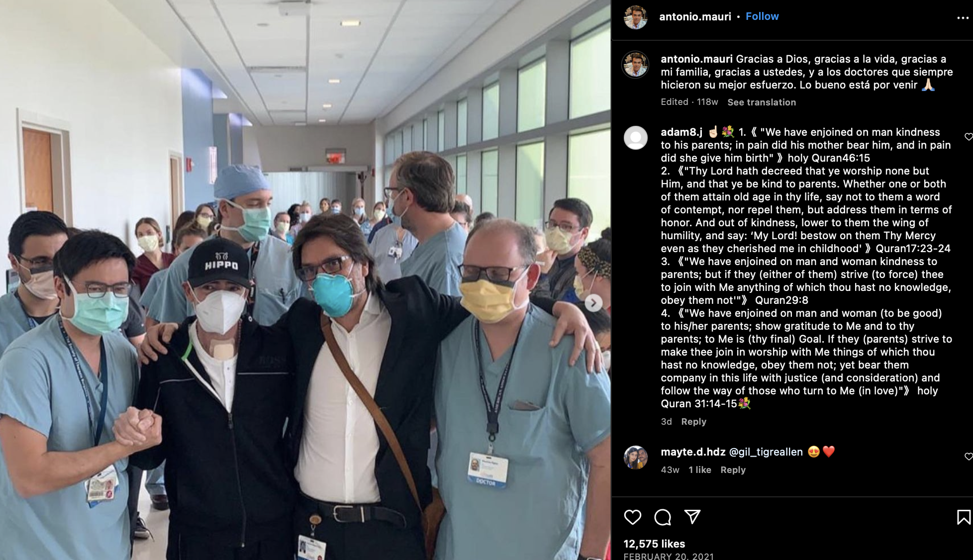
Task: Open antonio.mauri caption avatar
Action: (636, 64)
